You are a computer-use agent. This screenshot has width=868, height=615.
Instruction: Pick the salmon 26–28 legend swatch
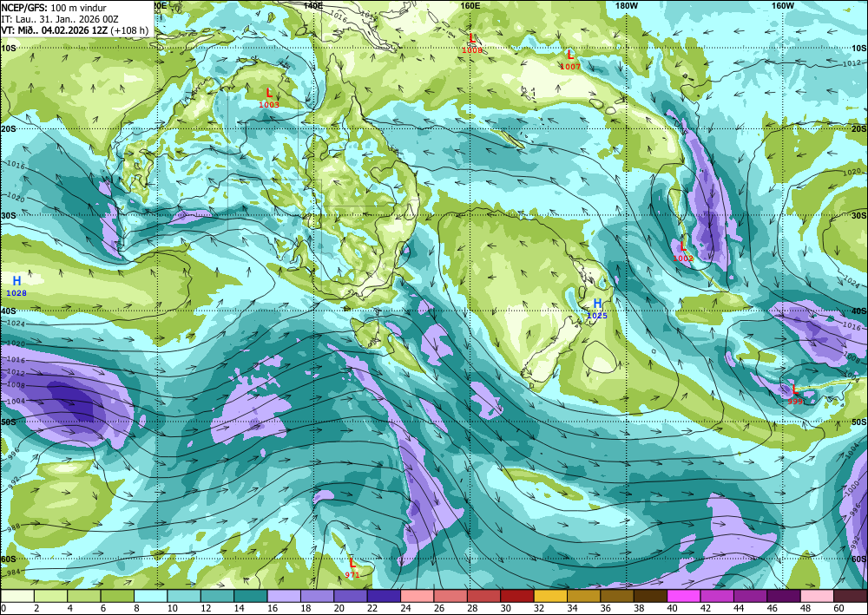coord(450,596)
